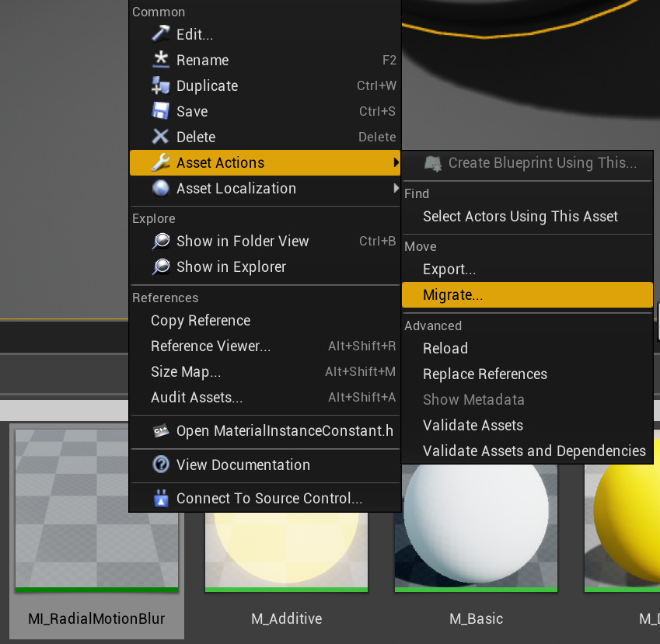
Task: Click the Save floppy disk icon
Action: (x=160, y=111)
